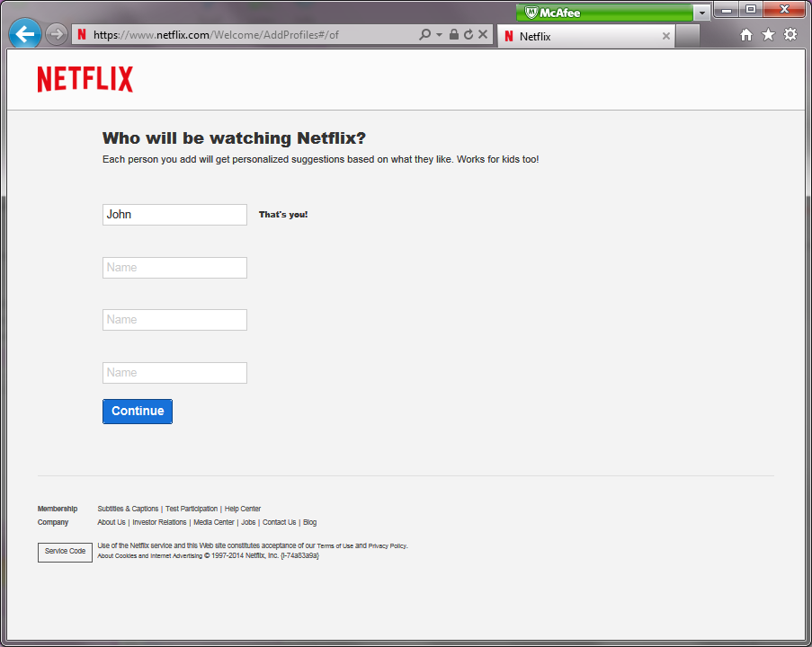This screenshot has height=647, width=812.
Task: Open a new blank tab
Action: [x=688, y=36]
